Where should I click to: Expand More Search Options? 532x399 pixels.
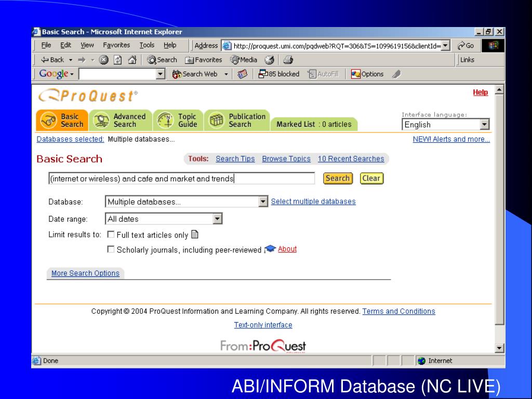click(85, 273)
